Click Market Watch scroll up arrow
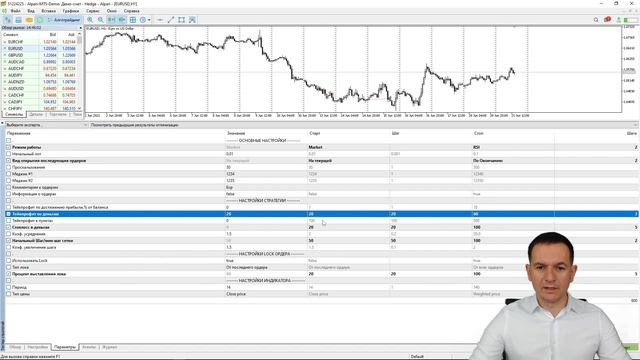The width and height of the screenshot is (640, 360). point(79,35)
